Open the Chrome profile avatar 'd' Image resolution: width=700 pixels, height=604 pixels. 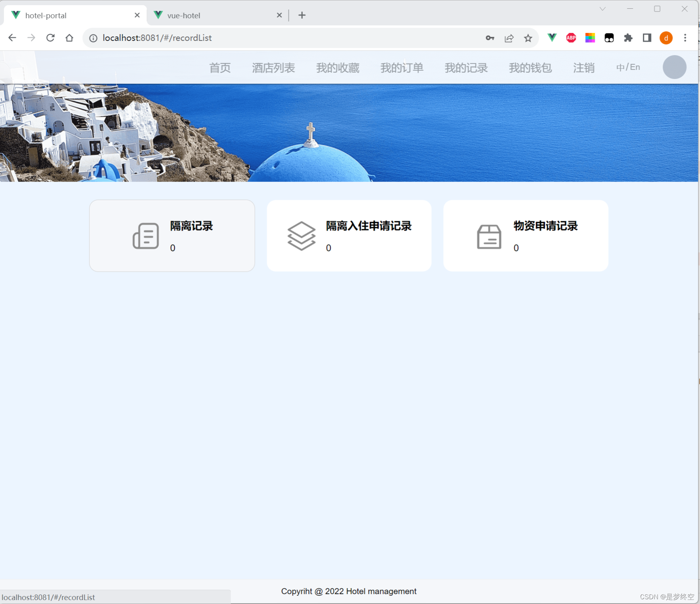pos(666,38)
